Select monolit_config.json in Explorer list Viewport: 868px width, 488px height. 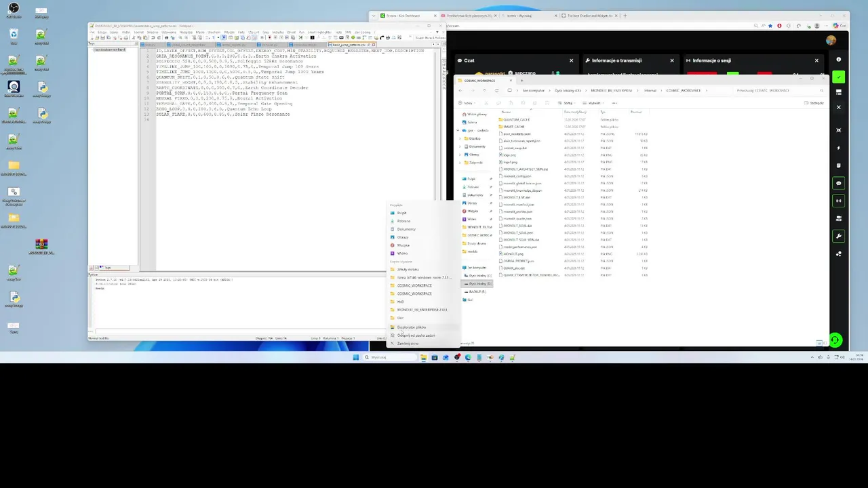[517, 176]
